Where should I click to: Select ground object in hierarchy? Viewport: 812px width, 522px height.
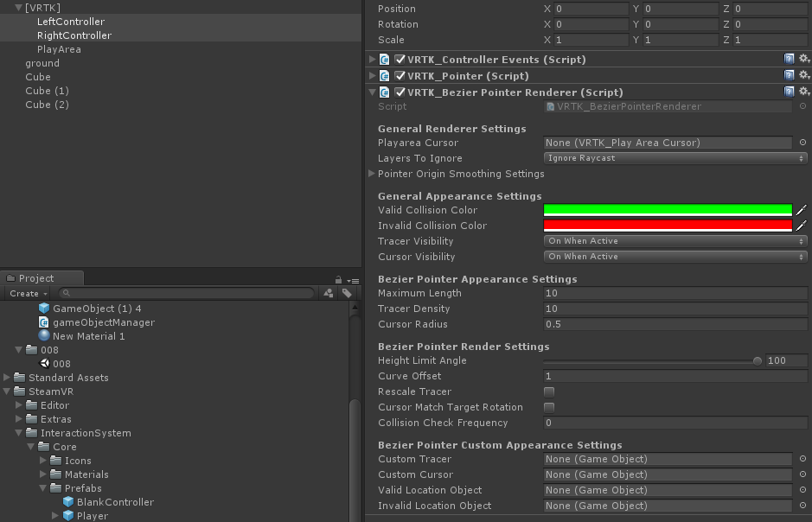42,63
